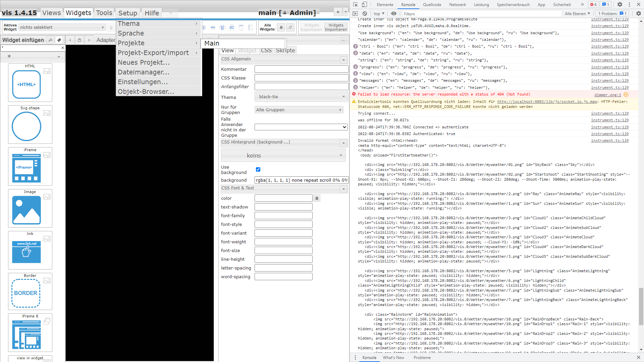The image size is (644, 362).
Task: Lock all widgets icon
Action: [x=281, y=27]
